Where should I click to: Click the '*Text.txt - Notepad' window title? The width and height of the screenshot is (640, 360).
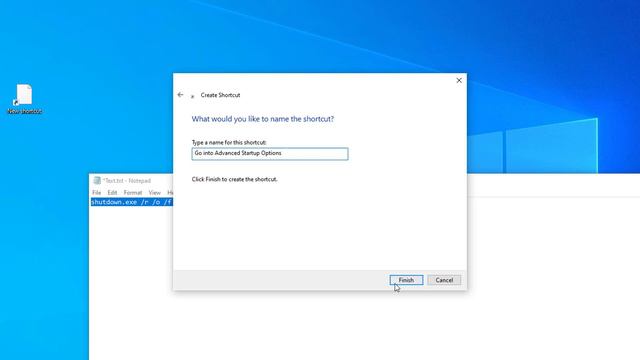coord(127,180)
